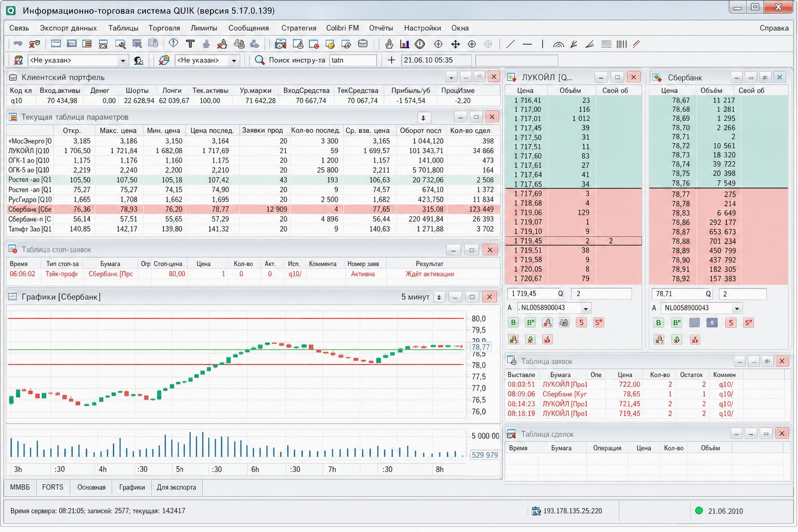Click the vertical line drawing tool
Viewport: 798px width, 532px height.
pos(542,44)
